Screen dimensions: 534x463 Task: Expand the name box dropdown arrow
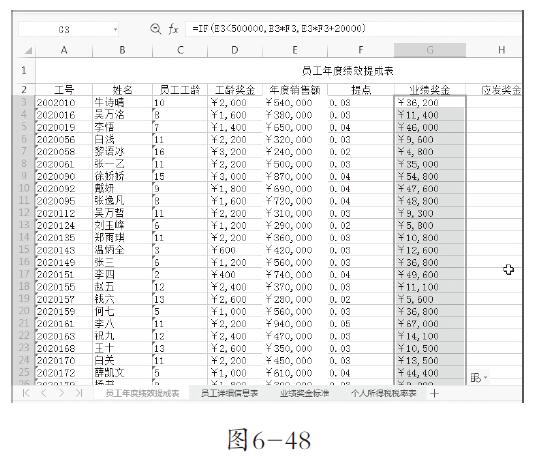pos(115,30)
